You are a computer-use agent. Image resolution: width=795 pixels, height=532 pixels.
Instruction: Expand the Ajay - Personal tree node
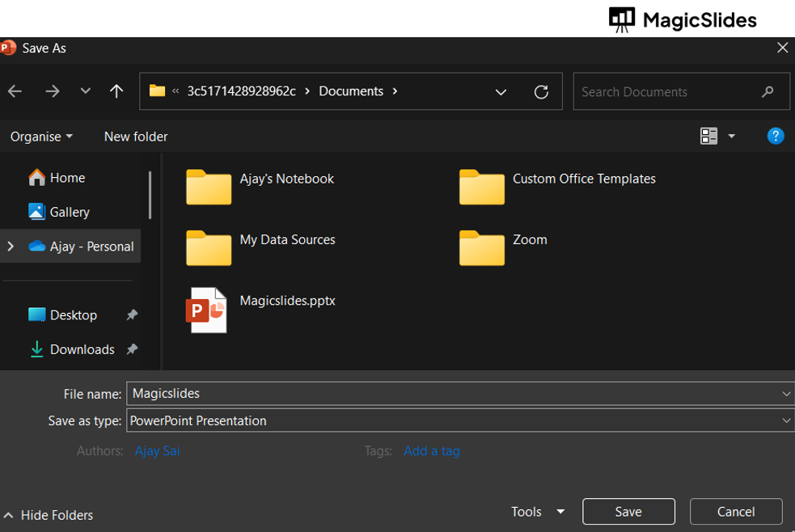[11, 246]
